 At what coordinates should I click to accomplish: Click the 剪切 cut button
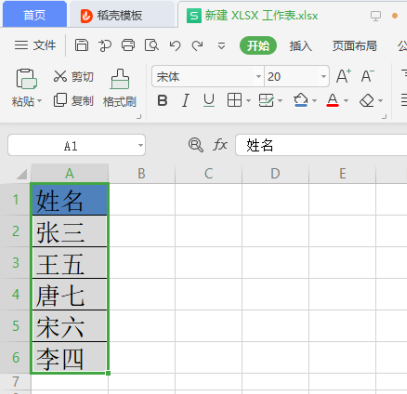(74, 77)
